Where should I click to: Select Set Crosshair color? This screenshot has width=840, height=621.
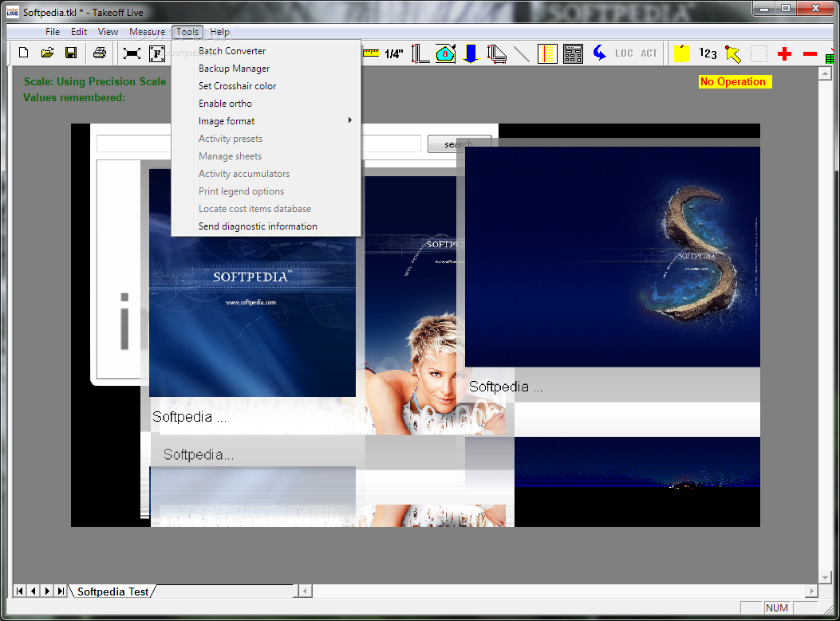pos(266,85)
